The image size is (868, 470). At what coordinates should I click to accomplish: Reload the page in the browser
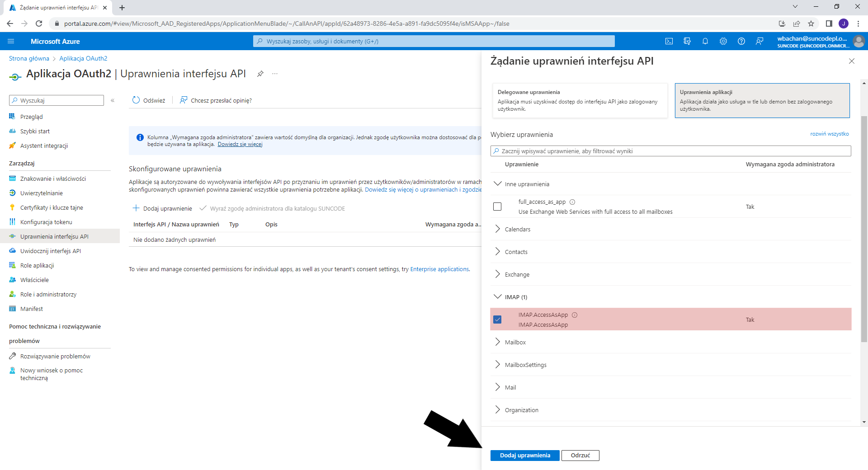pyautogui.click(x=39, y=23)
